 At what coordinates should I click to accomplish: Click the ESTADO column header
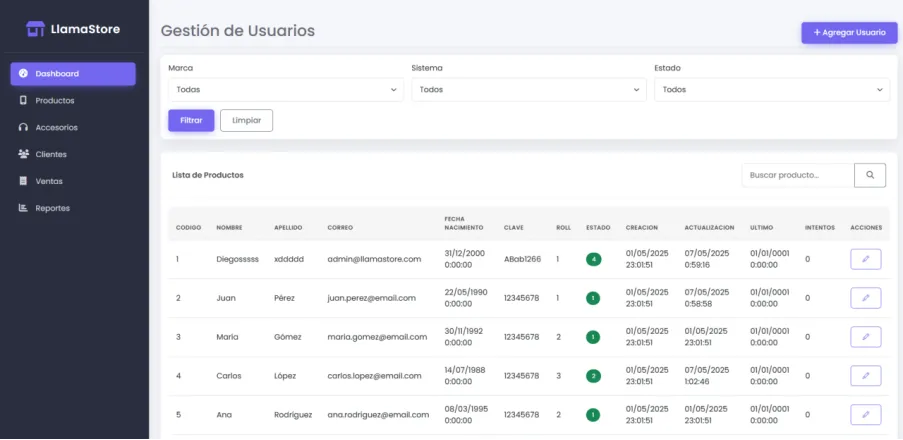pos(598,227)
